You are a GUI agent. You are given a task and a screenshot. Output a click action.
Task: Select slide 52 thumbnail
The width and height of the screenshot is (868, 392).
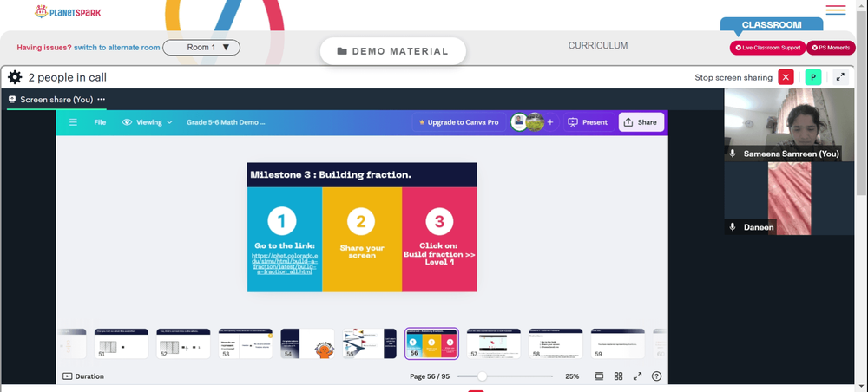[x=183, y=344]
